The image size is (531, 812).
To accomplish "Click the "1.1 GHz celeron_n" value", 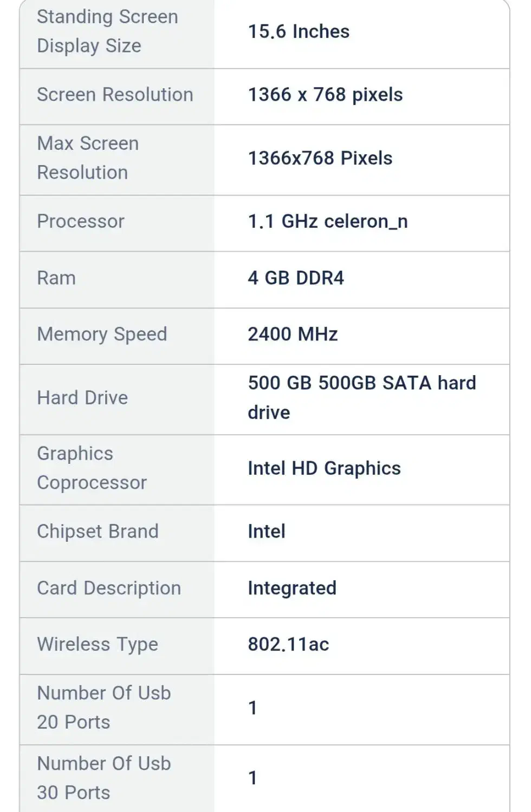I will 328,221.
